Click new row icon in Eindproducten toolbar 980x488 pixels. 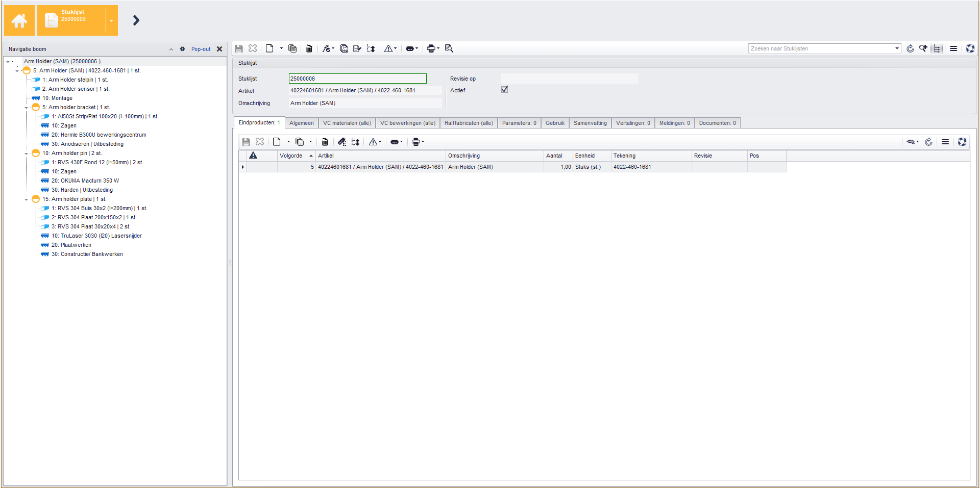277,142
